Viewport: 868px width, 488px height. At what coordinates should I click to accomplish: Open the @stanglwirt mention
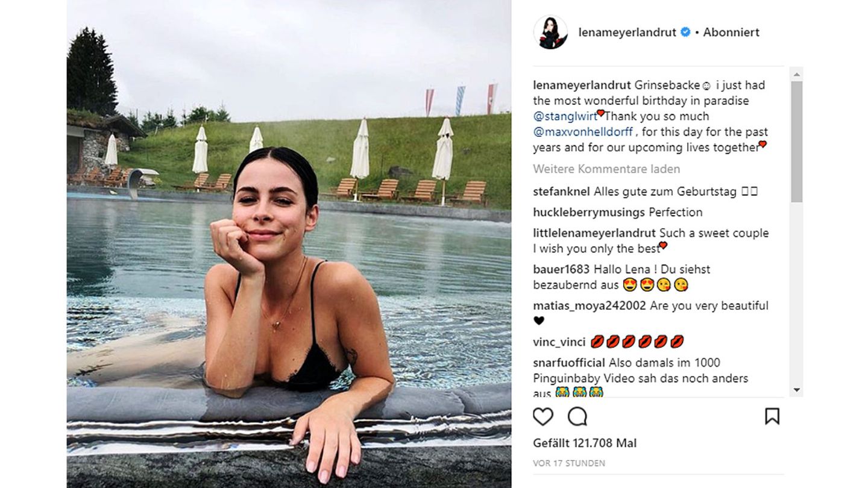point(564,116)
